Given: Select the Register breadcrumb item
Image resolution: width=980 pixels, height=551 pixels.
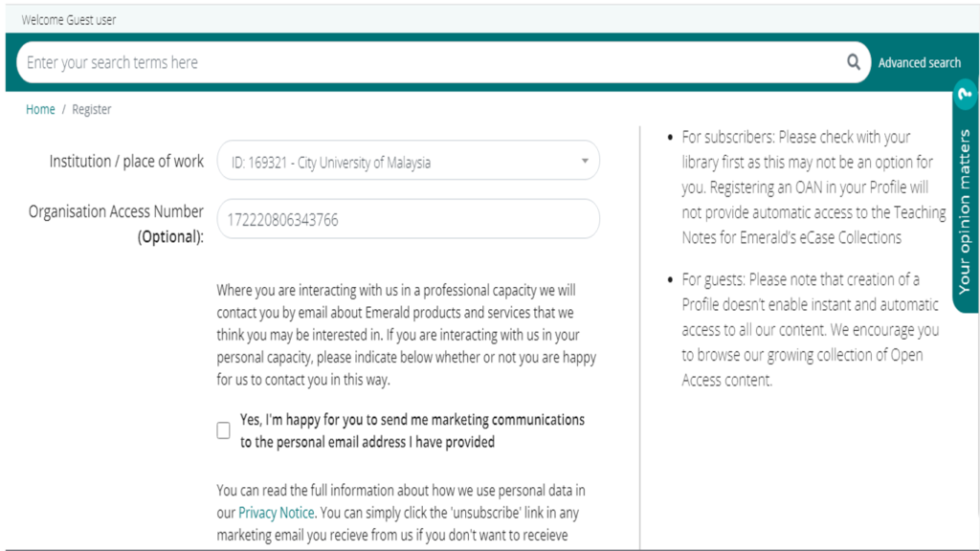Looking at the screenshot, I should [91, 109].
